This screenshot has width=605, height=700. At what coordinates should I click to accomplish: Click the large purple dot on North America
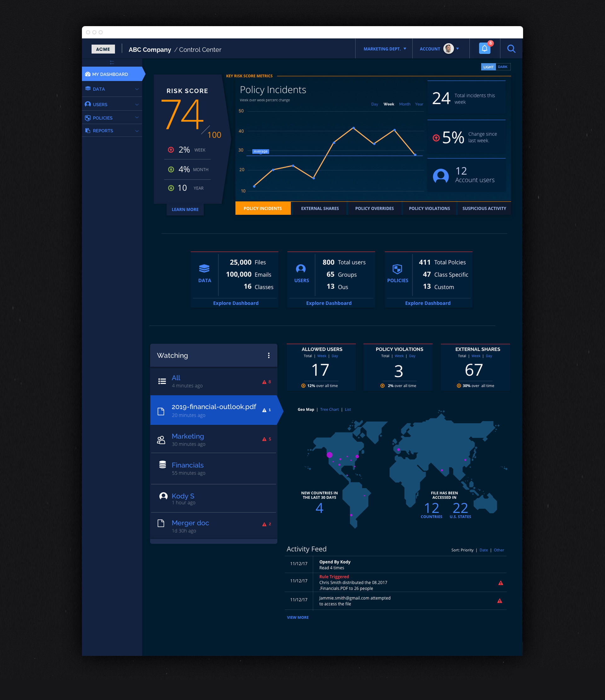330,455
